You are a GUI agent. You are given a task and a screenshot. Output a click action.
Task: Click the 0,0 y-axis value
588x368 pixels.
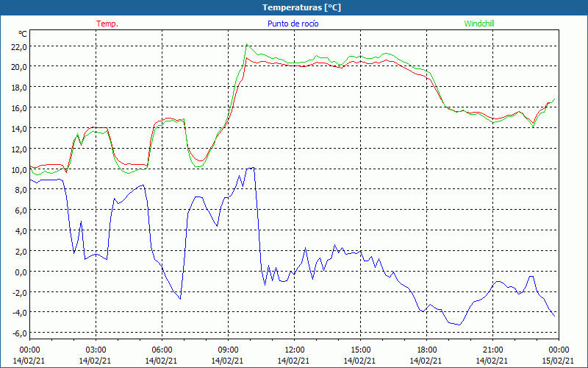pos(21,272)
